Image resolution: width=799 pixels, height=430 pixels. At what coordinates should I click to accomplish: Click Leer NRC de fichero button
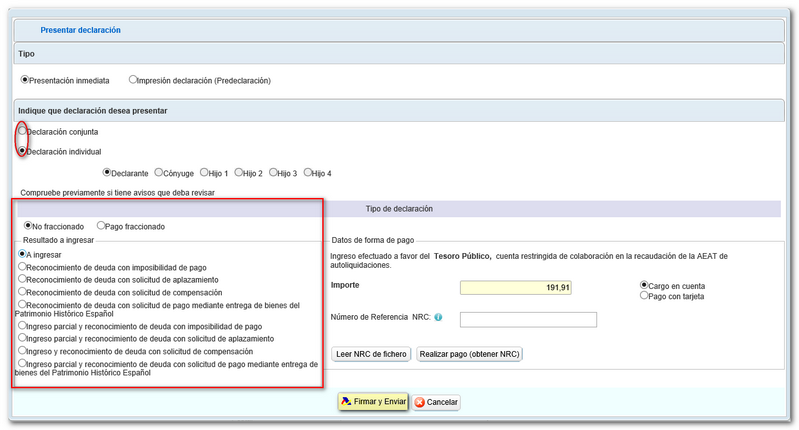[x=370, y=354]
